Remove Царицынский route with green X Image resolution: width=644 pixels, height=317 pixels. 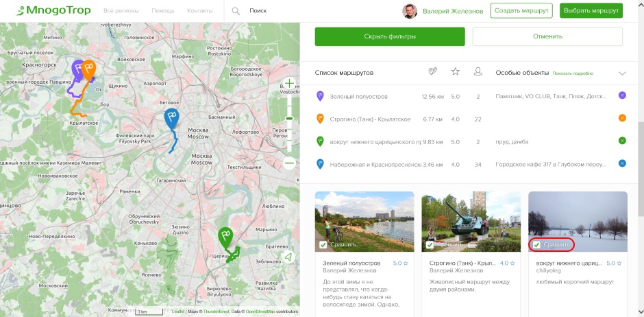tap(622, 141)
